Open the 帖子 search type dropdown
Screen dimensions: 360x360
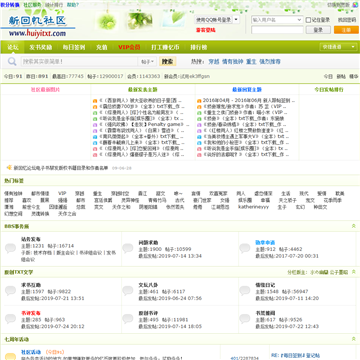pyautogui.click(x=147, y=62)
